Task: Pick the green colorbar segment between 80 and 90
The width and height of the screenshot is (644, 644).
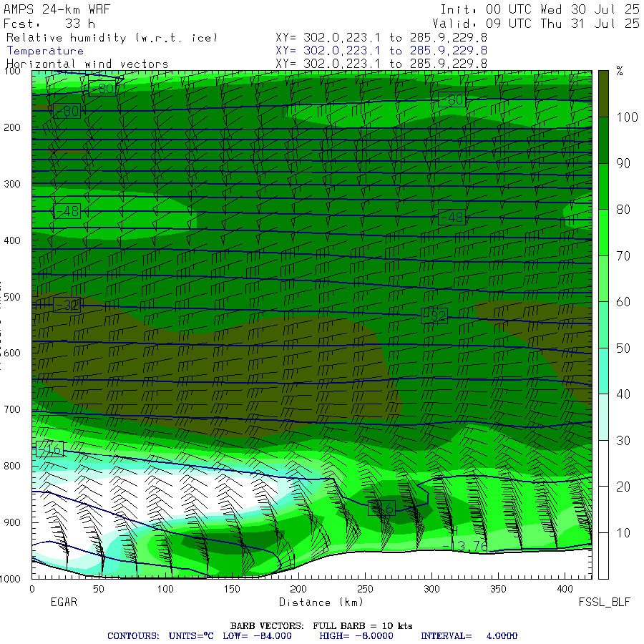Action: point(603,187)
